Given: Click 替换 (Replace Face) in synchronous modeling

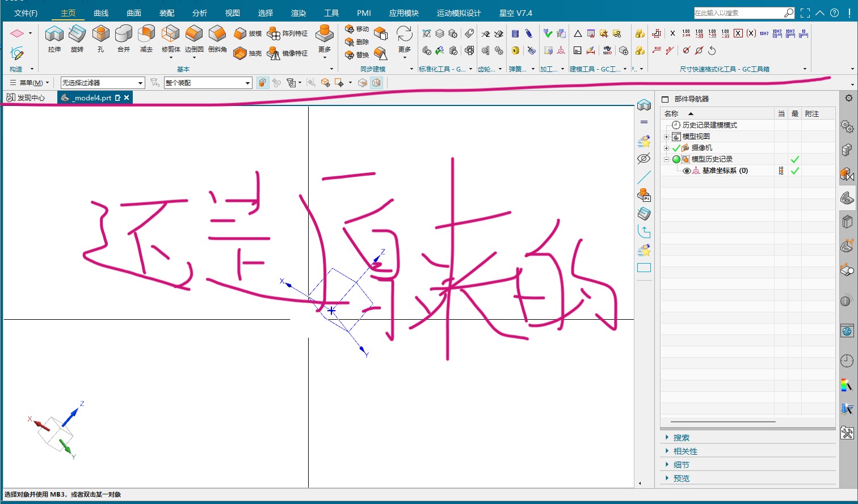Looking at the screenshot, I should point(357,55).
